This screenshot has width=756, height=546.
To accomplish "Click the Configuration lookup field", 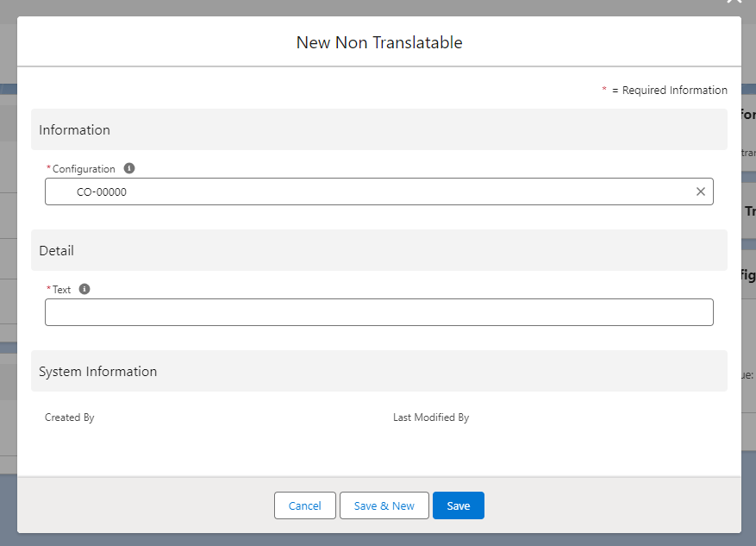I will pos(378,191).
